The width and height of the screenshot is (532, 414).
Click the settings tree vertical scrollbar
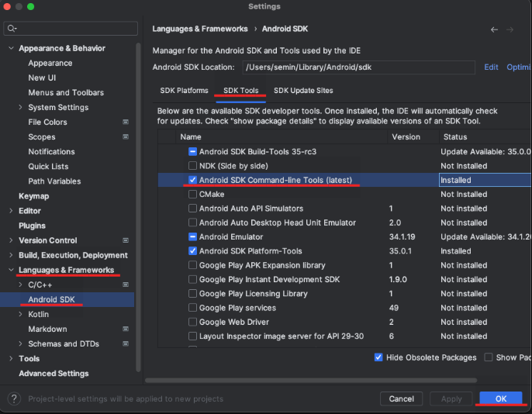[138, 208]
